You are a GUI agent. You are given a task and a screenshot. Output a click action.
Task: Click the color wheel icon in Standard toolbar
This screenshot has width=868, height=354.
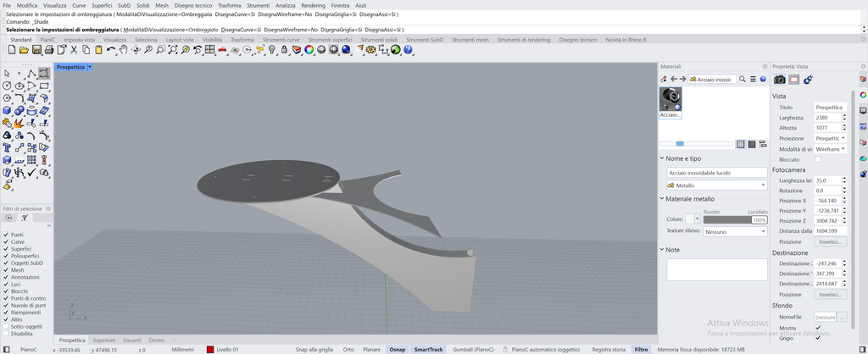309,50
